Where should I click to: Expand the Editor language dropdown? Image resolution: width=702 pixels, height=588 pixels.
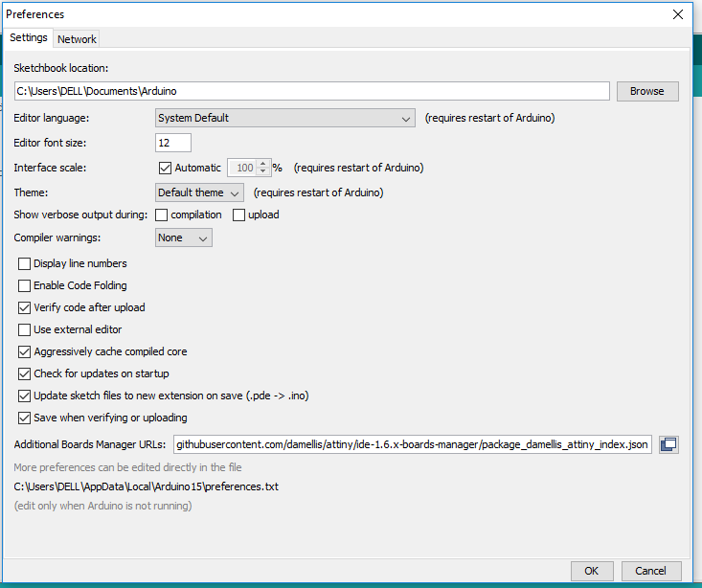pos(284,118)
